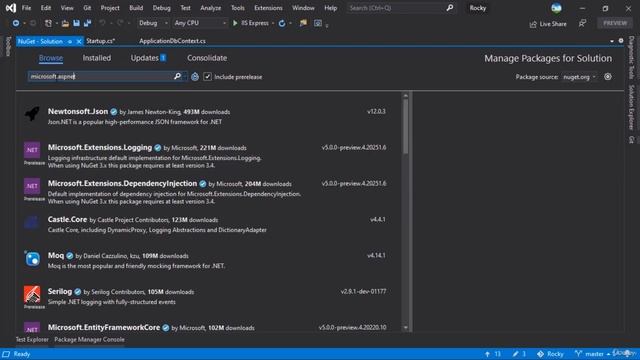The width and height of the screenshot is (640, 360).
Task: Expand the Navigate Backward history arrow
Action: point(24,24)
